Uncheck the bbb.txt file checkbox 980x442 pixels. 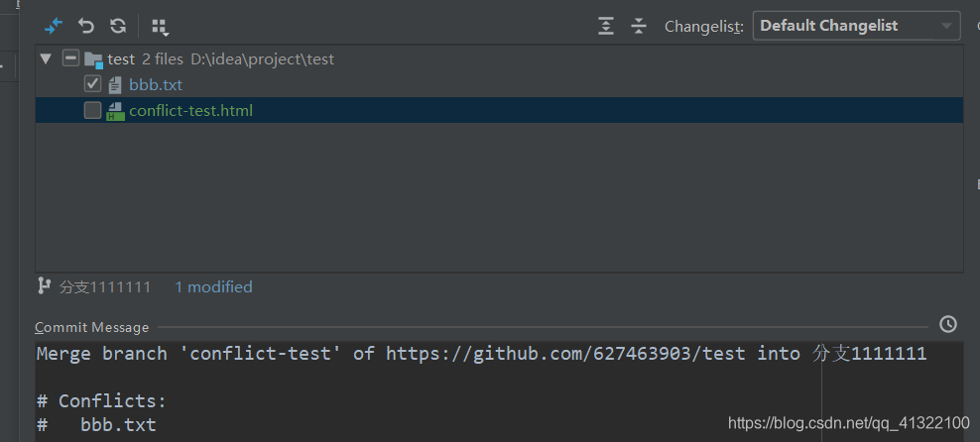(x=93, y=84)
